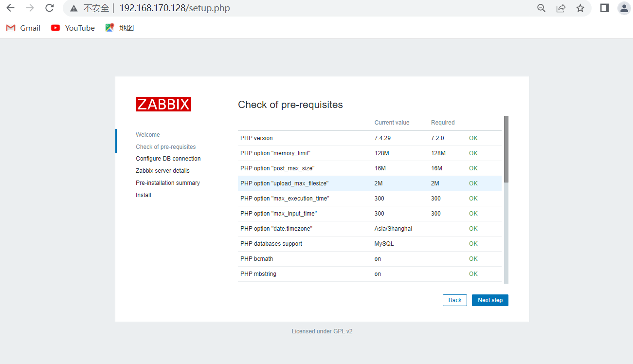
Task: Open the zoom magnifier icon
Action: (541, 8)
